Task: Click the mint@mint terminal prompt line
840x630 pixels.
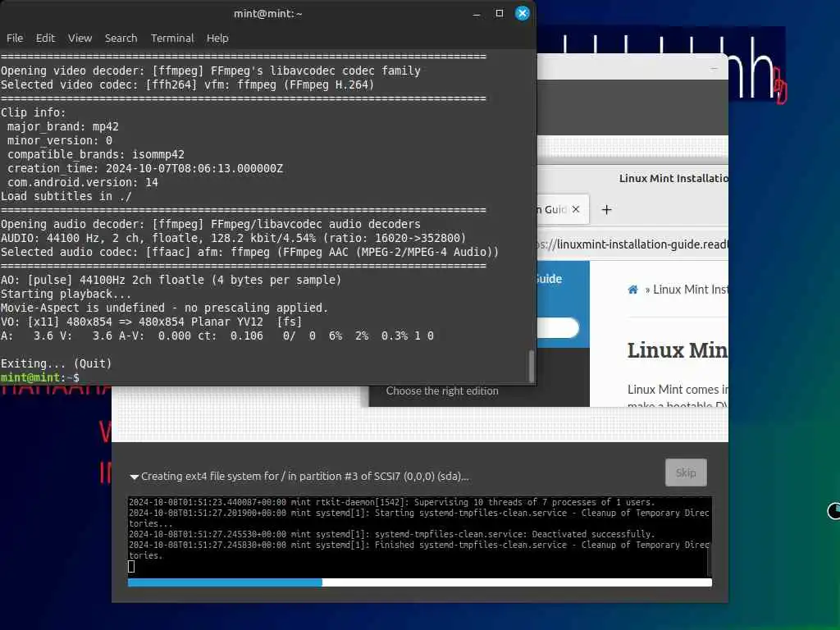Action: tap(40, 377)
